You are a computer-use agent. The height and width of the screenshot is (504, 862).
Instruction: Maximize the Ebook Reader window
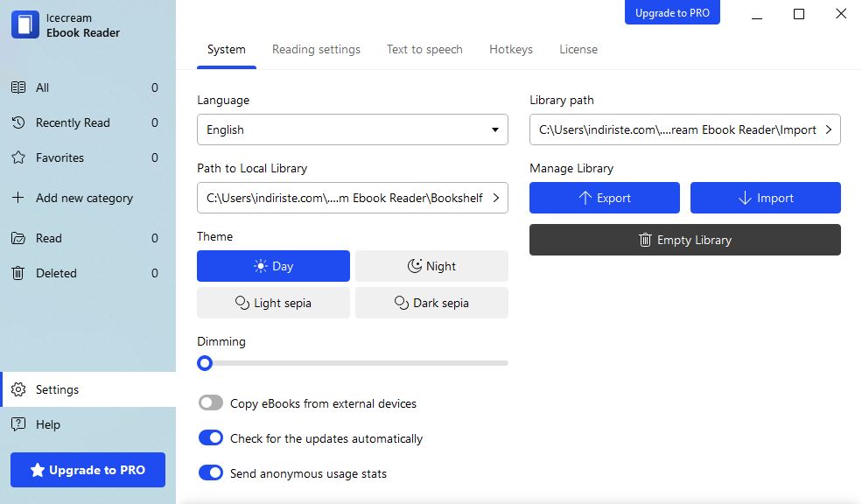[799, 14]
